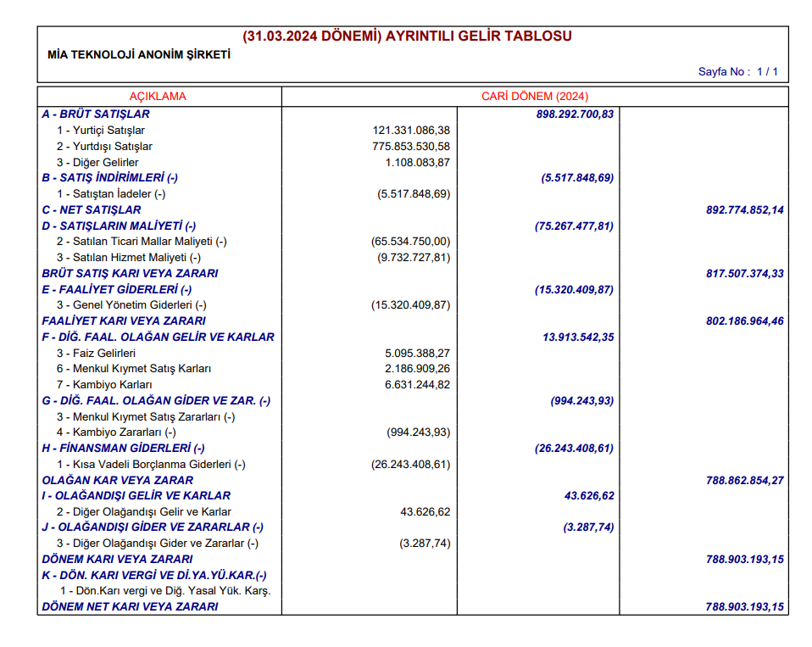Select J - OLAĞANDIŞI GİDER VE ZARARLAR heading

point(153,527)
